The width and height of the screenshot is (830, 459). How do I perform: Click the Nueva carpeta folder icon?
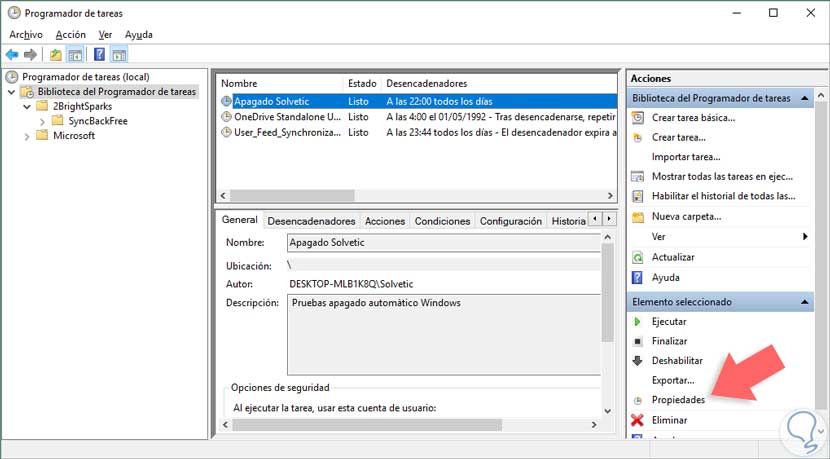638,217
